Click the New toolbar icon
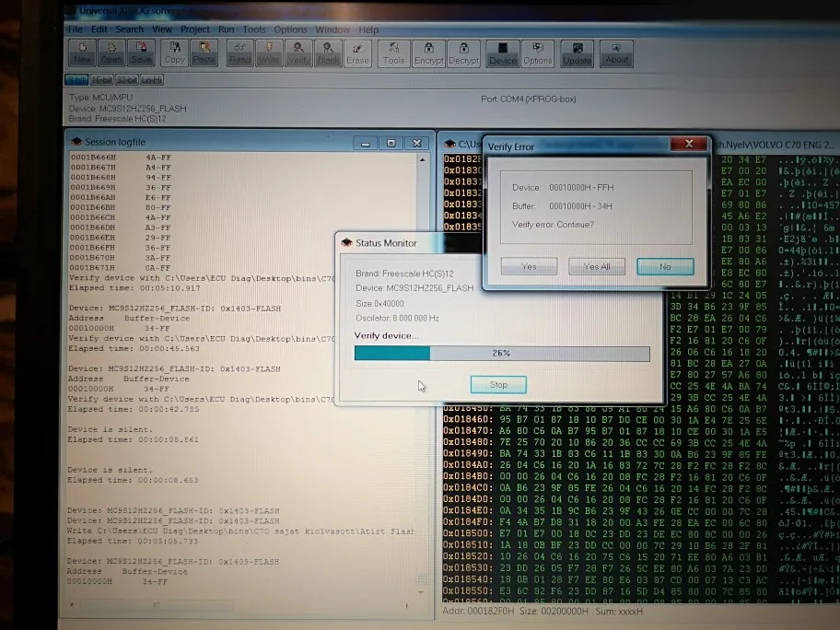Viewport: 840px width, 630px height. [x=83, y=53]
